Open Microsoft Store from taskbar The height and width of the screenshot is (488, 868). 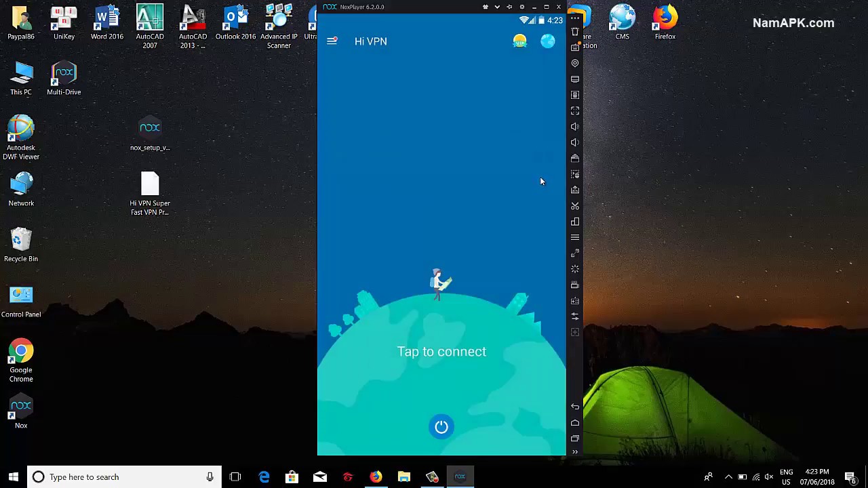(292, 477)
